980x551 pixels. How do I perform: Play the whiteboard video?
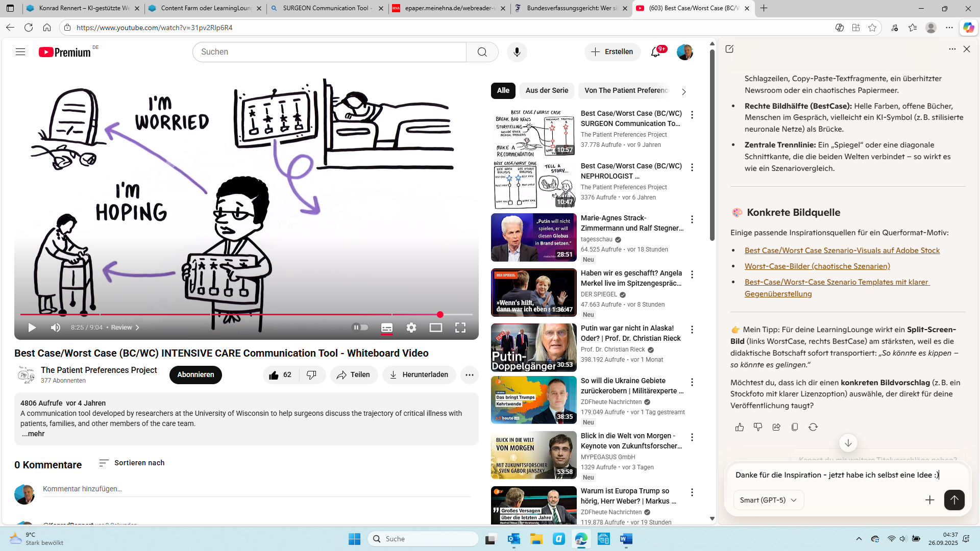click(32, 328)
